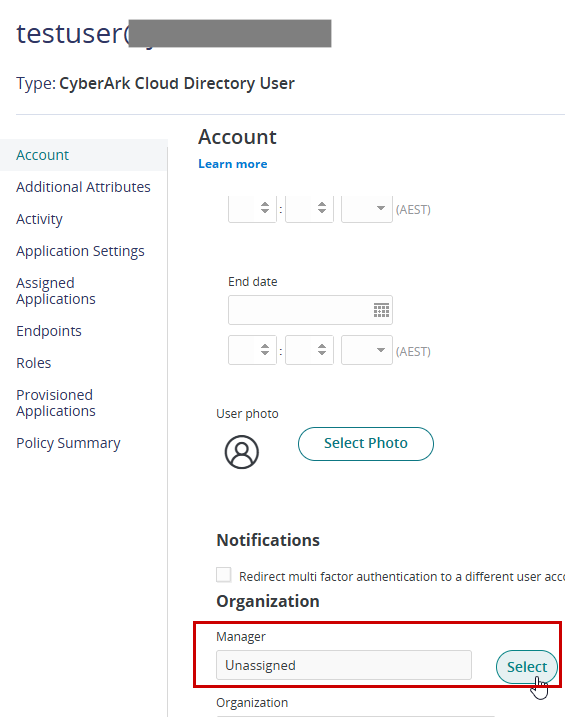This screenshot has height=717, width=565.
Task: Open Policy Summary in sidebar
Action: (68, 443)
